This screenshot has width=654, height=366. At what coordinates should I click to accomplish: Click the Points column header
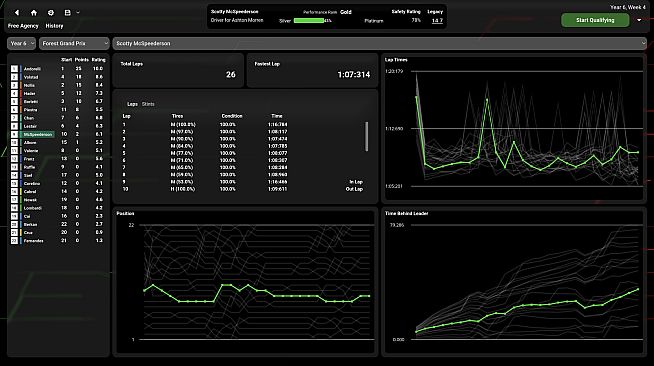82,60
